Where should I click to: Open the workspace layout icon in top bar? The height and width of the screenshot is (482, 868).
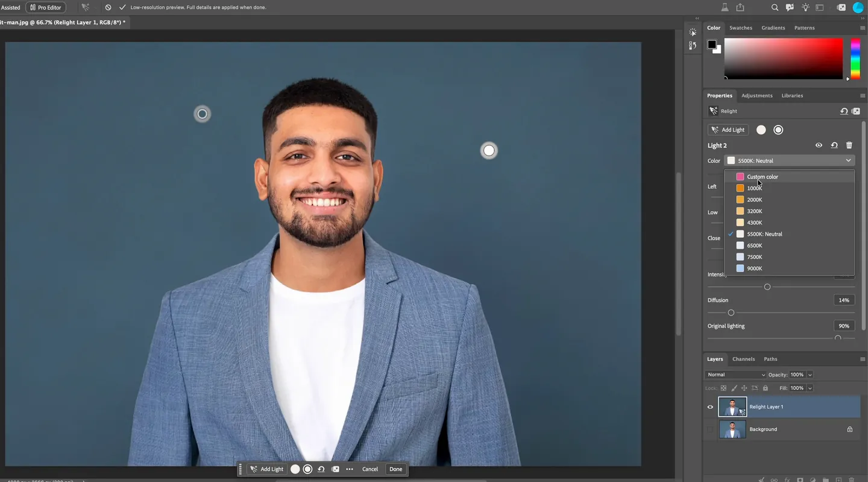820,7
